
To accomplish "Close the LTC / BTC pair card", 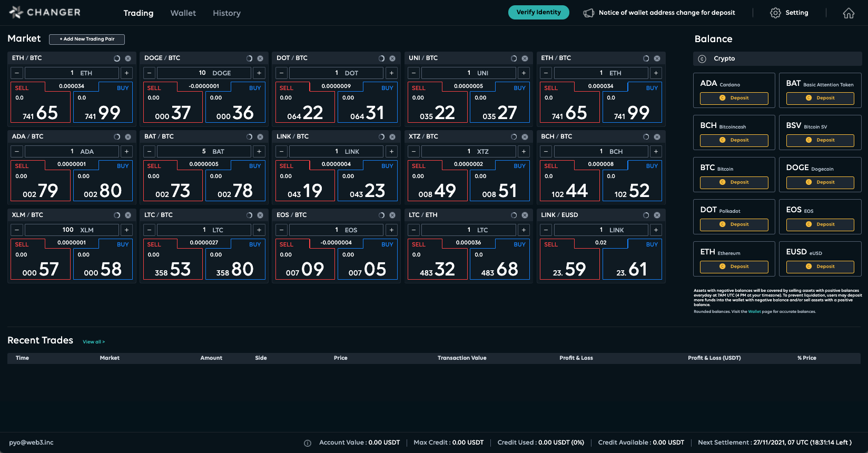I will tap(260, 215).
